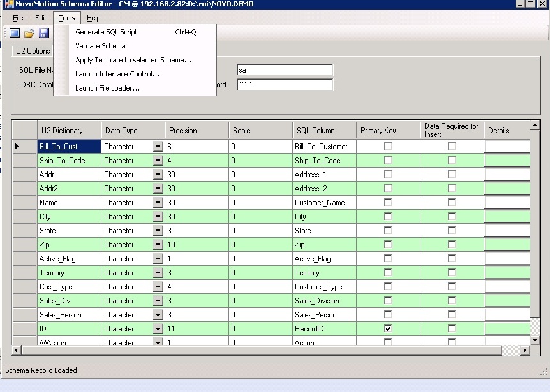Viewport: 550px width, 392px height.
Task: Click the save floppy disk icon
Action: click(43, 33)
